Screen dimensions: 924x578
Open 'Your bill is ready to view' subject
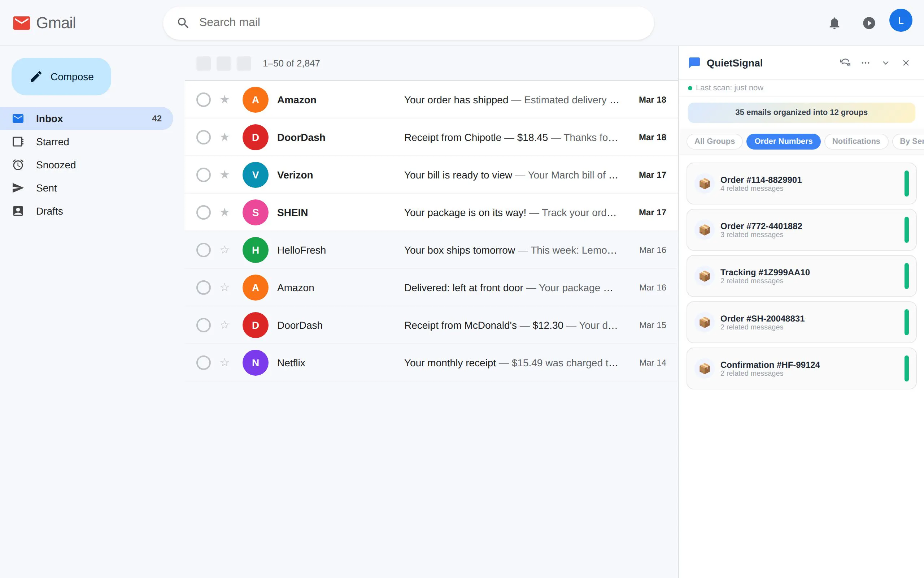point(458,175)
